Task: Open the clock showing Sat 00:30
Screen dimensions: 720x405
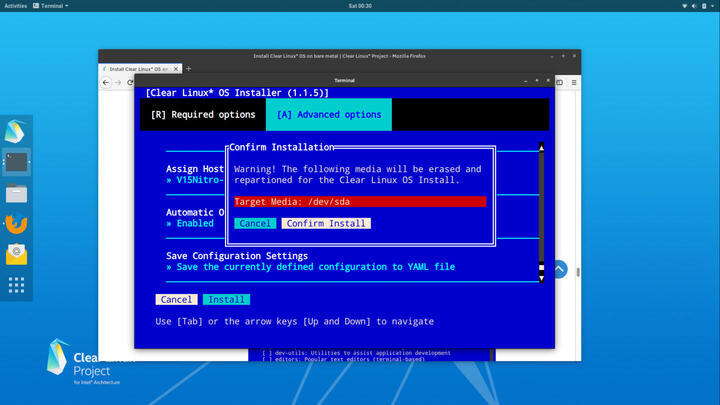Action: tap(360, 6)
